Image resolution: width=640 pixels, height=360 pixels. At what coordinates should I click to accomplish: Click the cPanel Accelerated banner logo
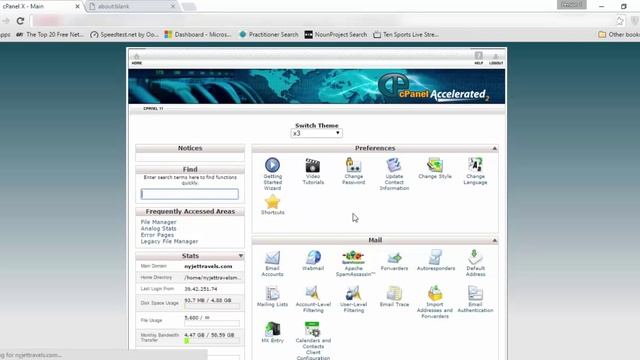[433, 87]
